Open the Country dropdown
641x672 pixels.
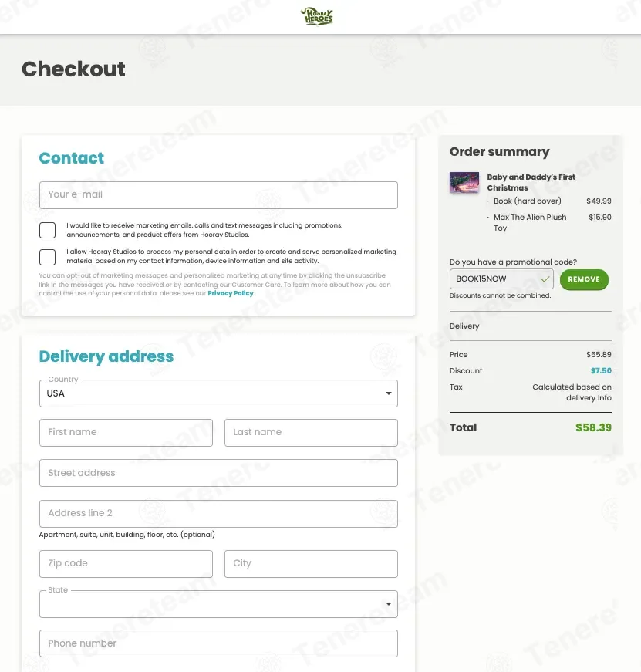tap(218, 393)
